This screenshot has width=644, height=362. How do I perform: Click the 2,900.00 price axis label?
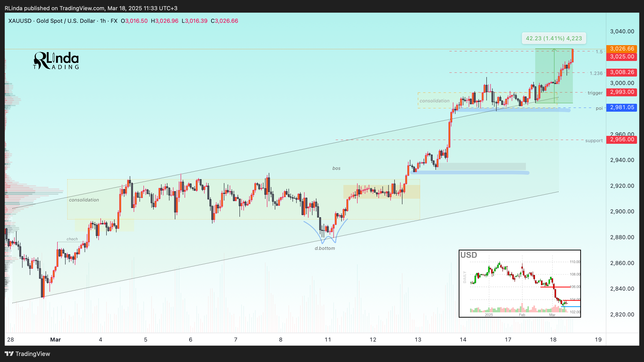point(622,211)
